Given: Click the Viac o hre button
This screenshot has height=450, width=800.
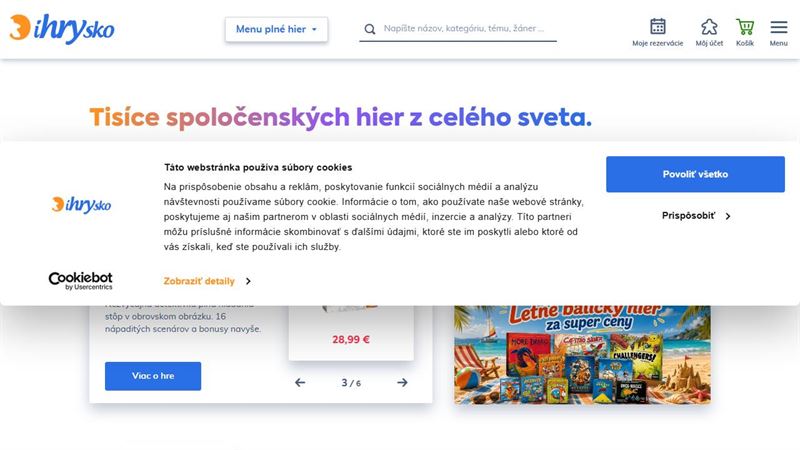Looking at the screenshot, I should (x=153, y=376).
